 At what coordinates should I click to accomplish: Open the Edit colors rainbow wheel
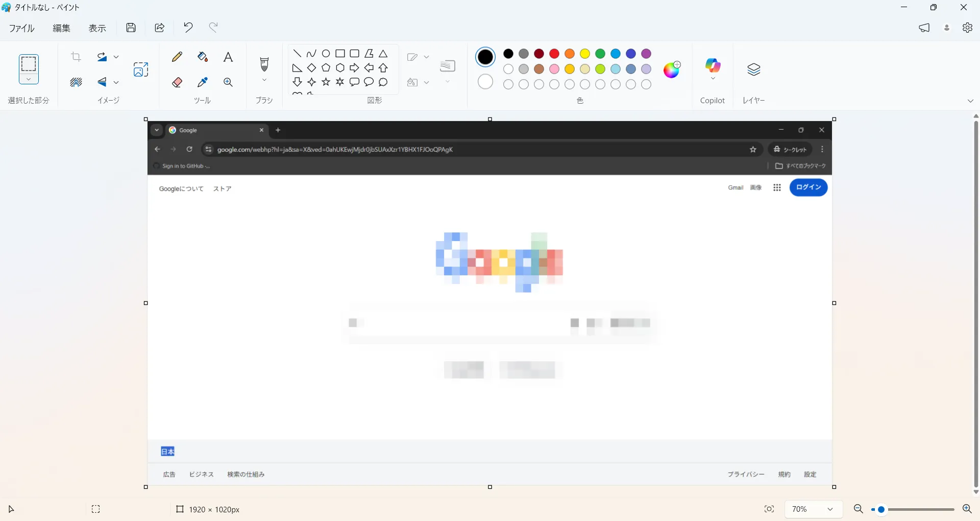click(672, 69)
